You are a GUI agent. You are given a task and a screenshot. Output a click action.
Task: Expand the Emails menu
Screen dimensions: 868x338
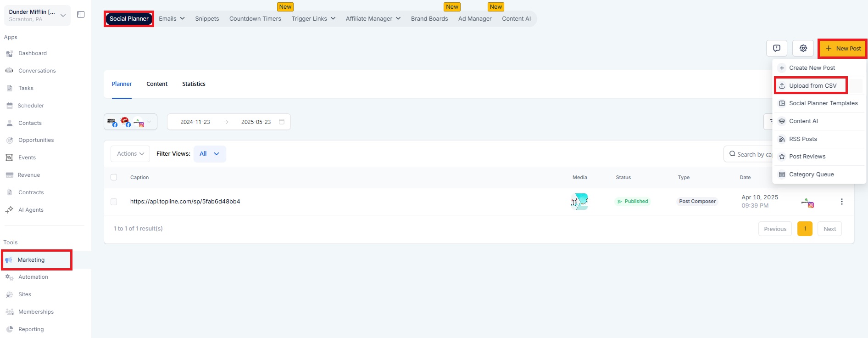click(x=172, y=19)
